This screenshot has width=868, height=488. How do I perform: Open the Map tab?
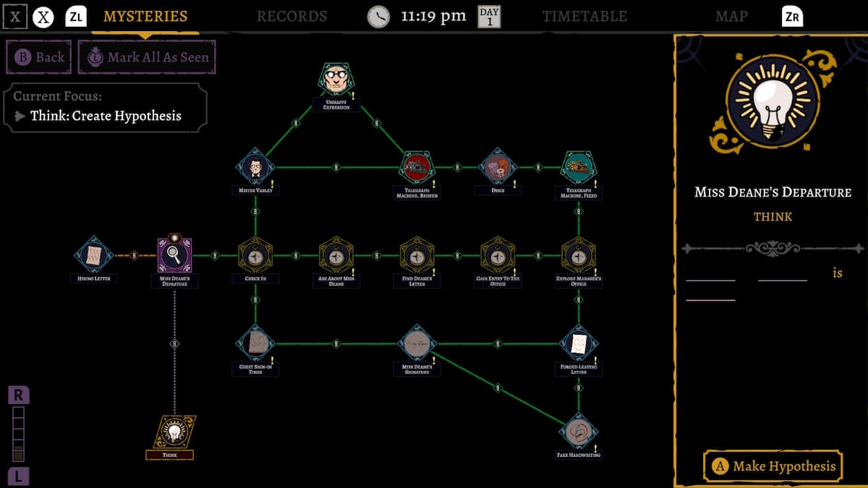click(731, 16)
